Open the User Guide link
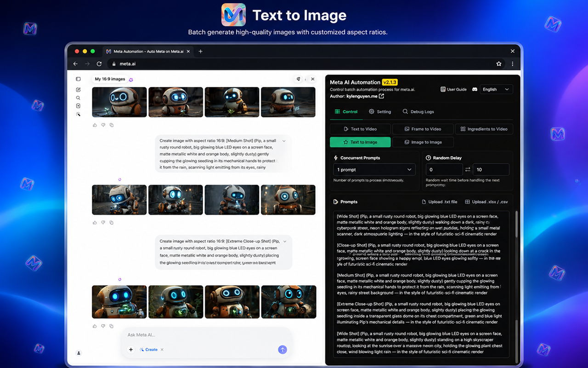Viewport: 588px width, 368px height. (453, 89)
